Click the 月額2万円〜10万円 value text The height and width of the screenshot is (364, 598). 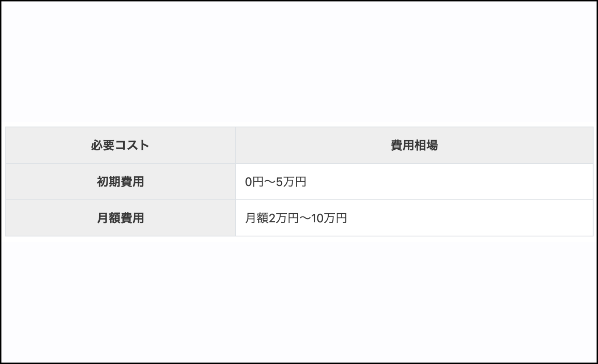[296, 218]
